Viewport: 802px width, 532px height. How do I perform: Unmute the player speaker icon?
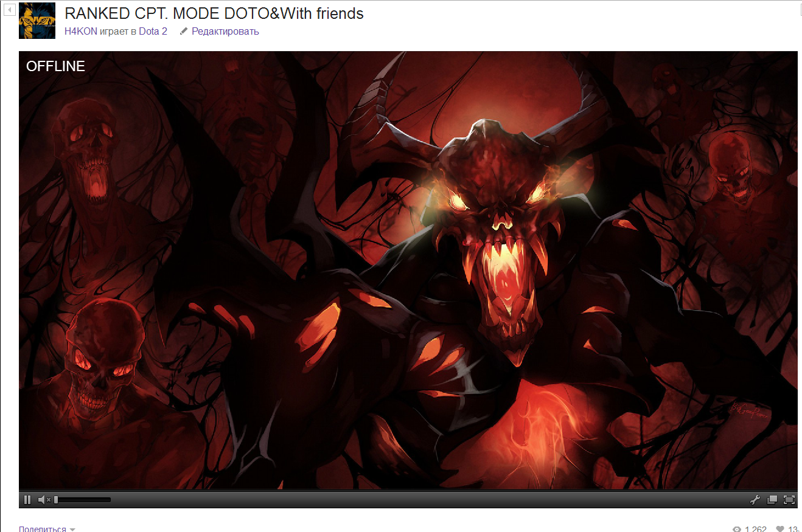pos(44,500)
